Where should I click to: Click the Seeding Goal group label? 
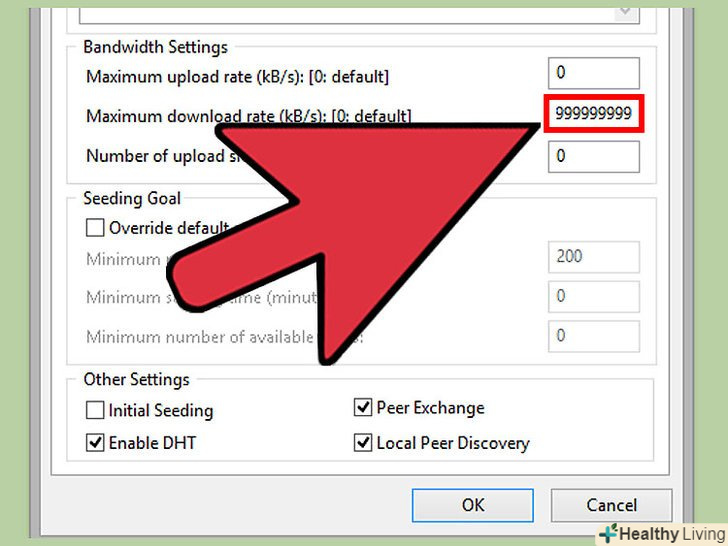(132, 199)
